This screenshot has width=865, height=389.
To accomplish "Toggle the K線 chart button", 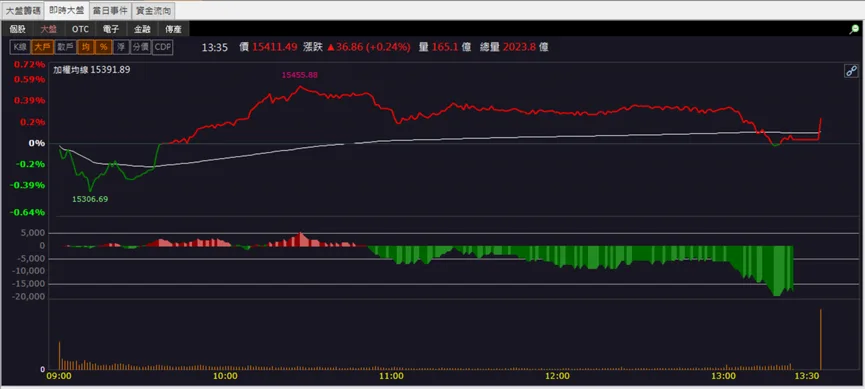I will click(20, 47).
